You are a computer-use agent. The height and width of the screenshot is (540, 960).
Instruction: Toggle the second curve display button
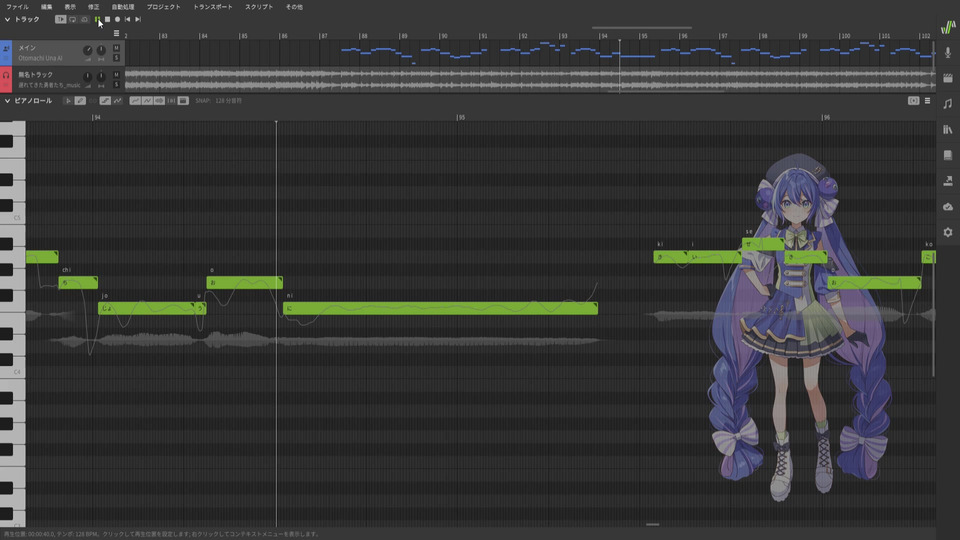(x=147, y=100)
